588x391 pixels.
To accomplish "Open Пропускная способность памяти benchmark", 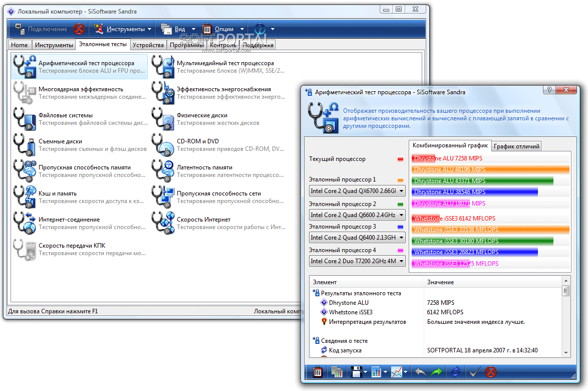I will (x=80, y=171).
